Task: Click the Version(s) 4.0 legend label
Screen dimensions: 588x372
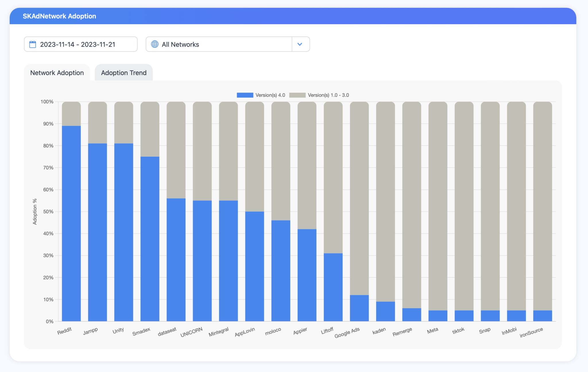Action: pos(270,95)
